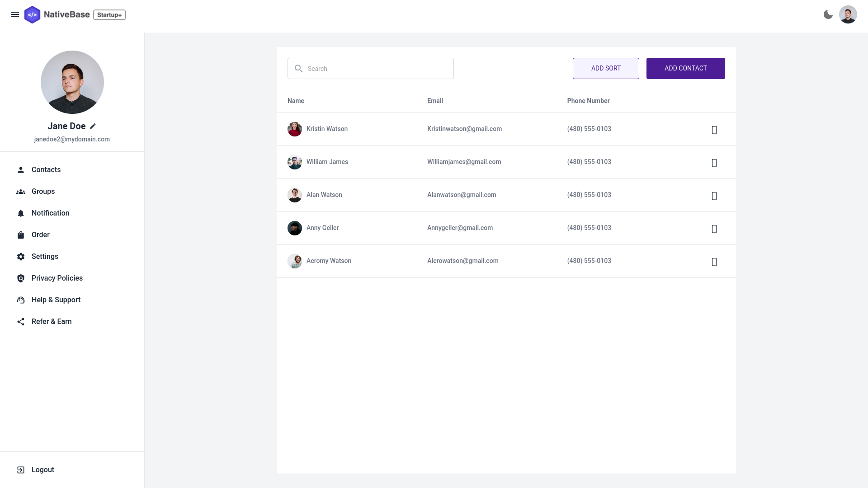
Task: Click mobile icon next to Anny Geller
Action: tap(714, 228)
